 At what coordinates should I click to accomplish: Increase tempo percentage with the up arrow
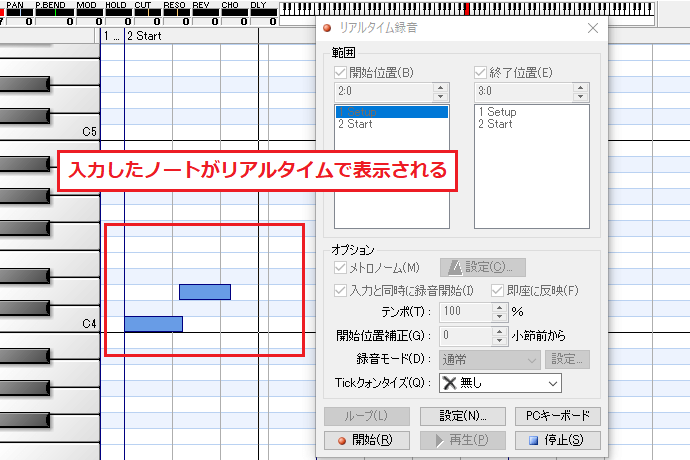tap(500, 307)
